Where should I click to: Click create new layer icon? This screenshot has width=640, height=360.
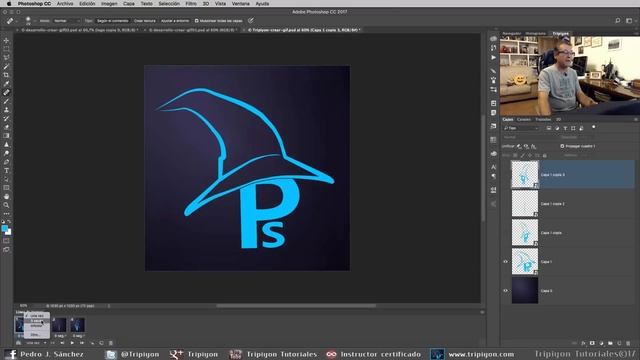pos(619,343)
